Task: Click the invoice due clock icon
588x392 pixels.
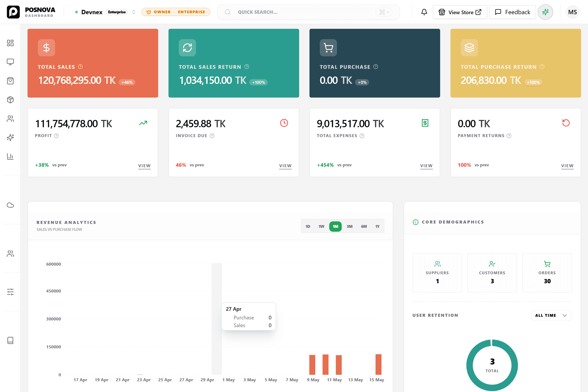Action: (x=284, y=123)
